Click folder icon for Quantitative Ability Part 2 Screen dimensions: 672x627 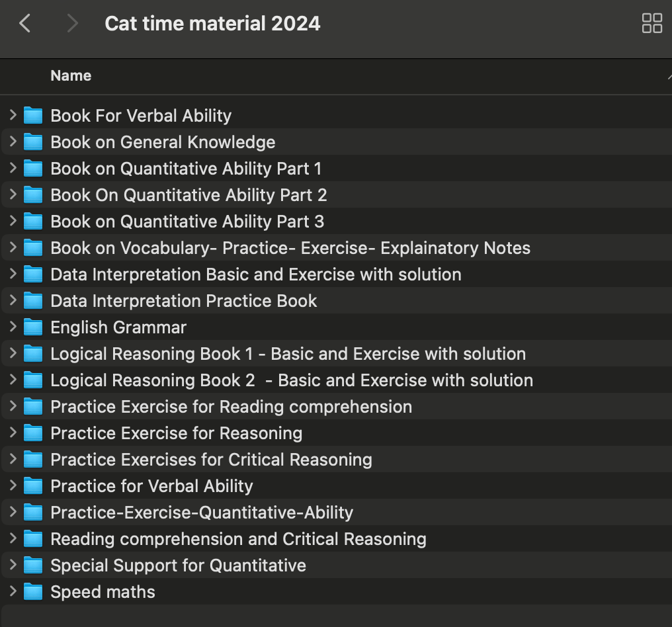[x=33, y=195]
